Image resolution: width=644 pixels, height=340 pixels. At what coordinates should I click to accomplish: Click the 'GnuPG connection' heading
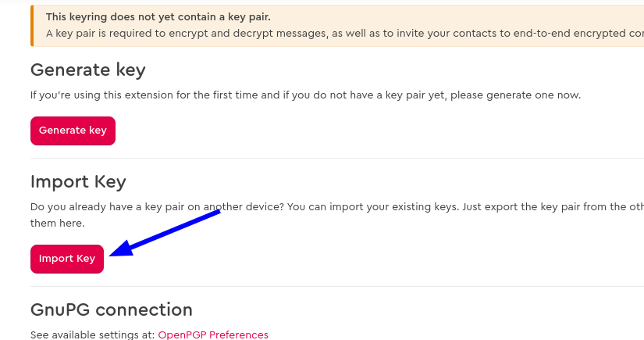pos(112,310)
